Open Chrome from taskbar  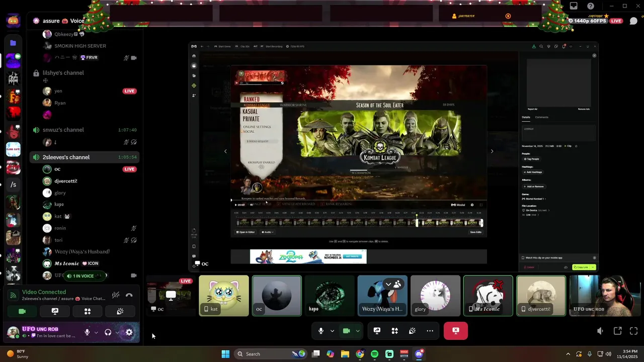[x=360, y=354]
